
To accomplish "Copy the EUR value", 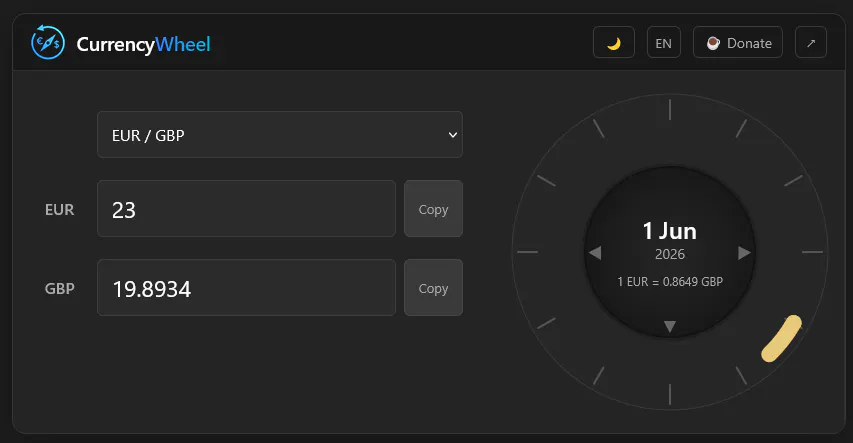I will 433,208.
